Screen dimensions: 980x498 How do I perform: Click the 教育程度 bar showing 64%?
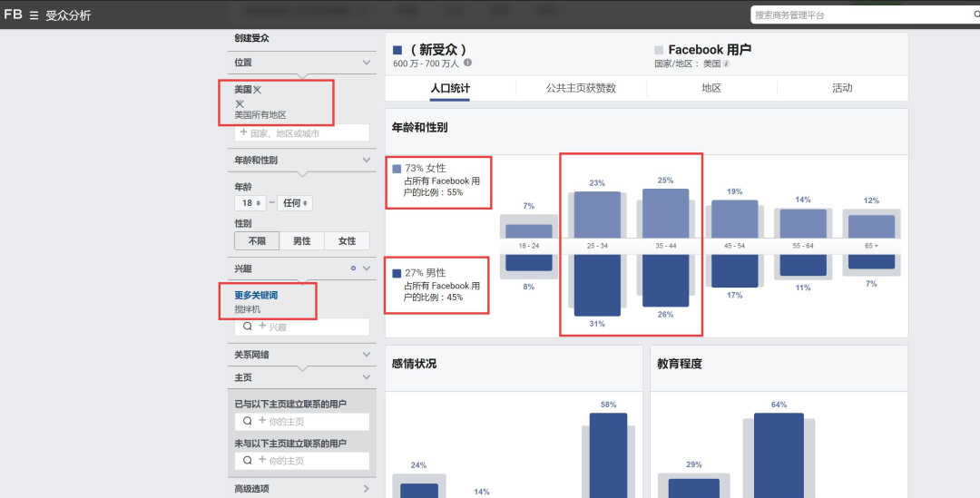coord(779,455)
